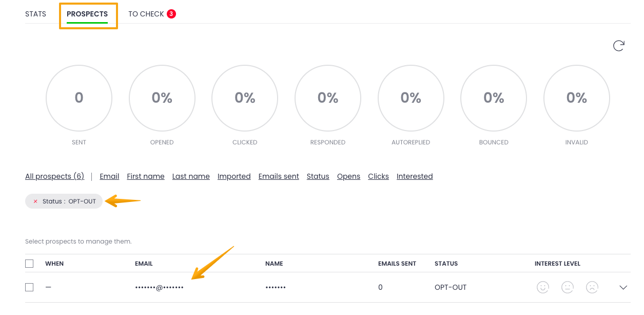Image resolution: width=644 pixels, height=315 pixels.
Task: Select the sad face interest icon
Action: click(x=592, y=287)
